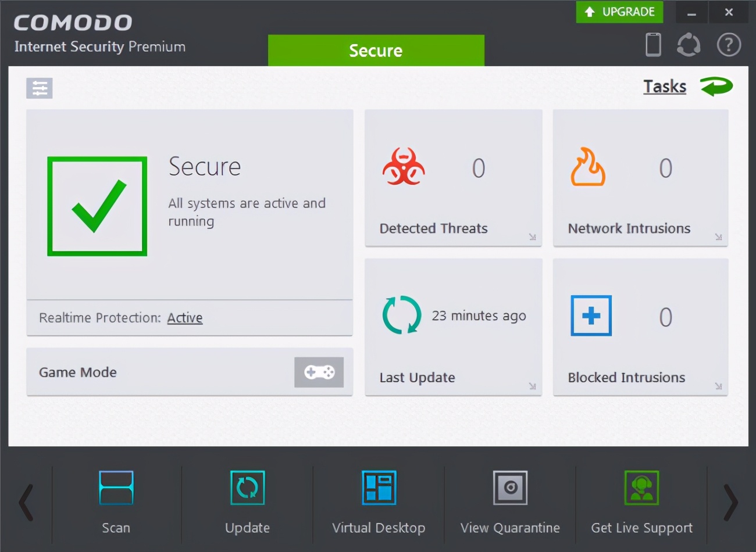Click the green curved arrow next to Tasks
The image size is (756, 552).
coord(716,87)
